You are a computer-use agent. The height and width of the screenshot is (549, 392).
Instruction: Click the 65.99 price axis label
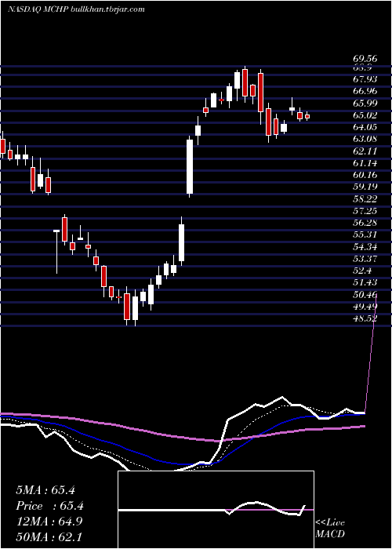click(x=365, y=104)
